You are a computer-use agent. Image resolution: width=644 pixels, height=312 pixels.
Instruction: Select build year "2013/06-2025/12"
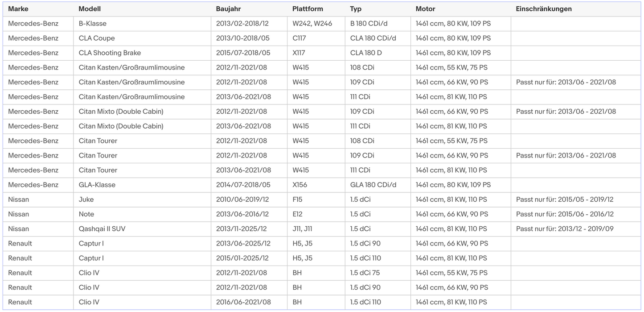pyautogui.click(x=243, y=244)
